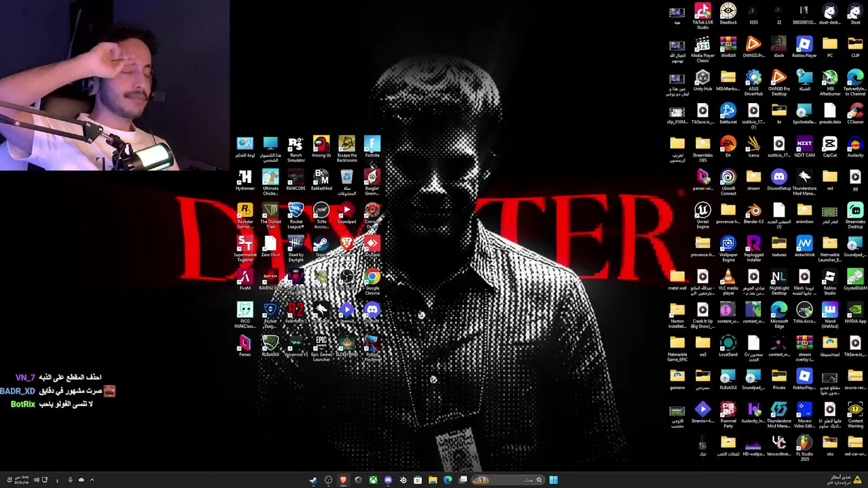Open CapCut desktop shortcut
The width and height of the screenshot is (868, 488).
(830, 147)
